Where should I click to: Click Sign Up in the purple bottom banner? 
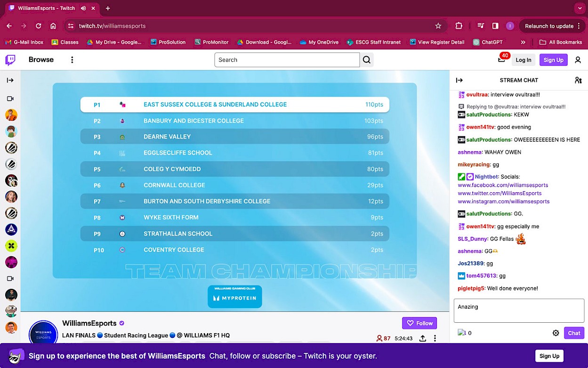[549, 356]
